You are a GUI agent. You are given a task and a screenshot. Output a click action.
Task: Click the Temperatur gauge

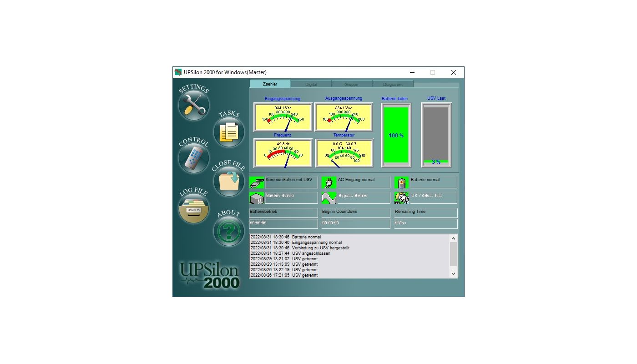344,153
